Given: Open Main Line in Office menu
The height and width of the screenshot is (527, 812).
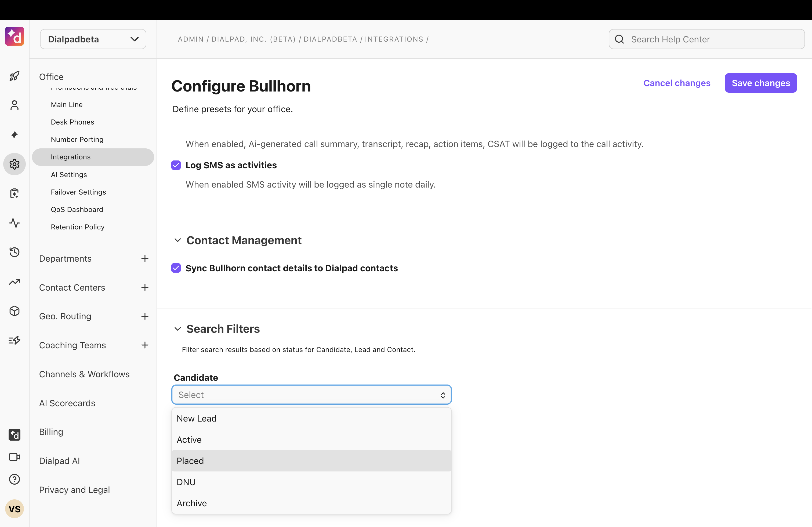Looking at the screenshot, I should (x=67, y=105).
